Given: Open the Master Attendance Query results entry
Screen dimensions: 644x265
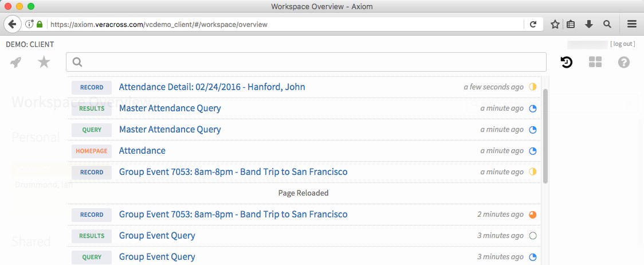Looking at the screenshot, I should pos(170,108).
